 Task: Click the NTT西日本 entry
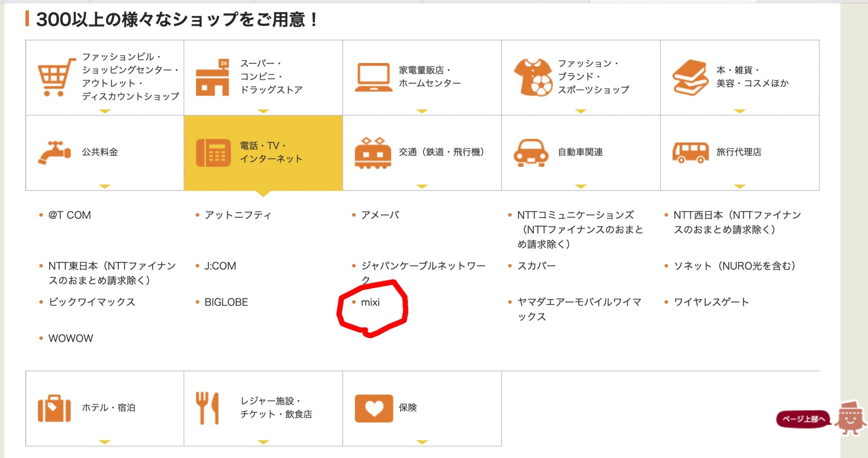tap(737, 222)
